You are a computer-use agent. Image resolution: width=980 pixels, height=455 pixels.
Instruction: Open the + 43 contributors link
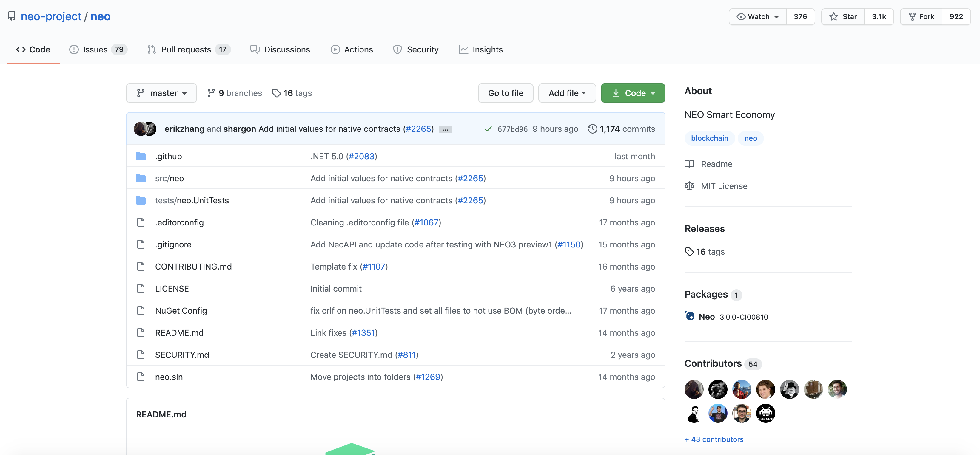point(714,439)
